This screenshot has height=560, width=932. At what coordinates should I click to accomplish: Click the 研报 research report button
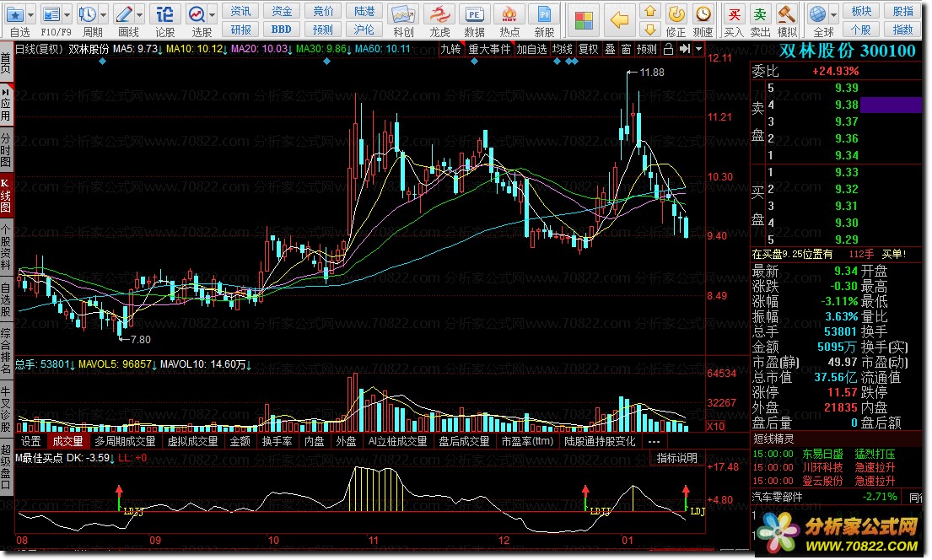[x=240, y=30]
